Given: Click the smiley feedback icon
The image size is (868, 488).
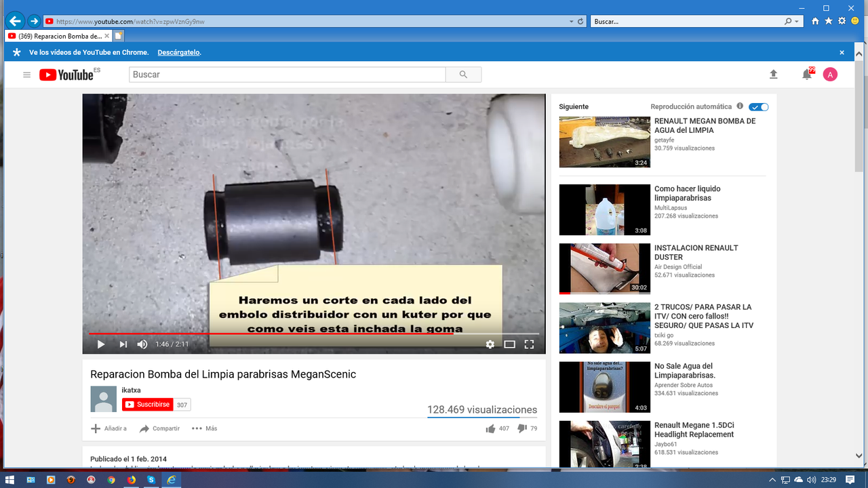Looking at the screenshot, I should click(855, 21).
